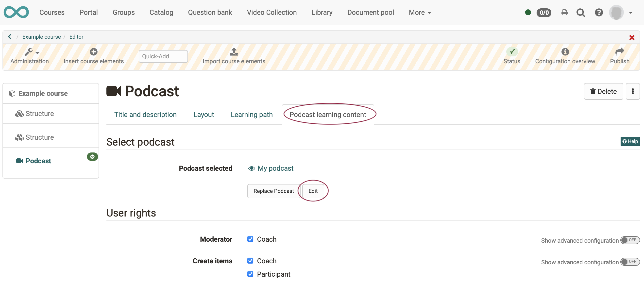The height and width of the screenshot is (301, 644).
Task: Click the Publish arrow icon
Action: coord(619,52)
